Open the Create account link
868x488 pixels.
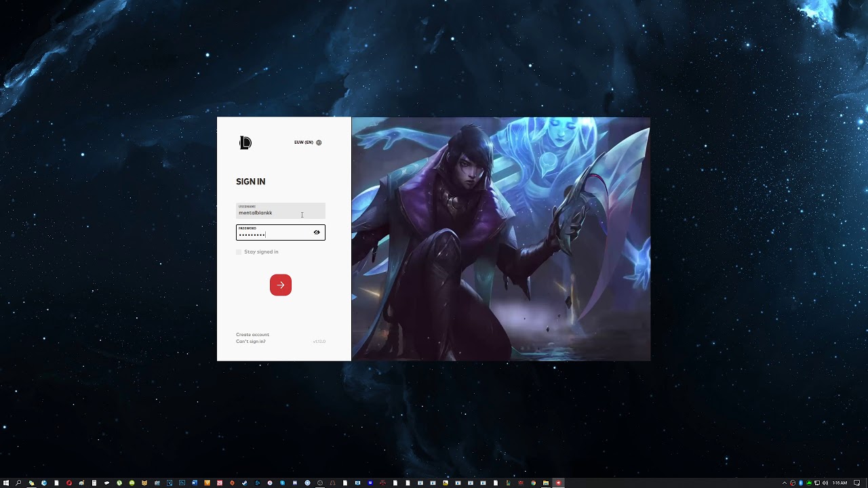tap(252, 335)
